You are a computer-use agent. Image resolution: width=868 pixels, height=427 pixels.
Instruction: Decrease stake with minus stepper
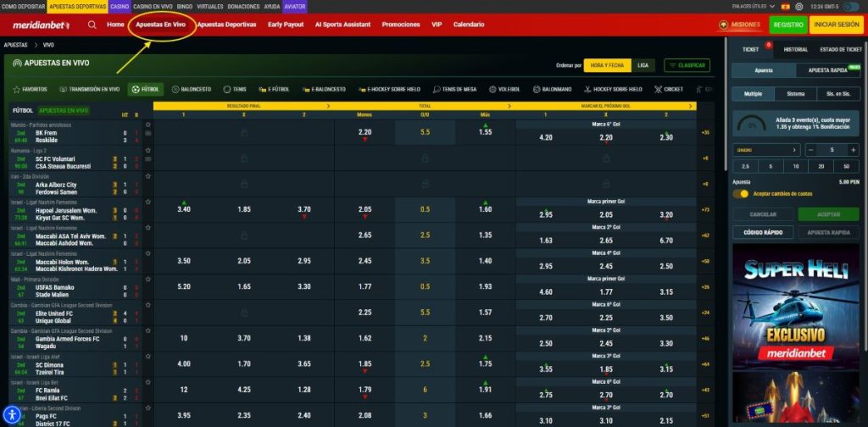(x=811, y=150)
